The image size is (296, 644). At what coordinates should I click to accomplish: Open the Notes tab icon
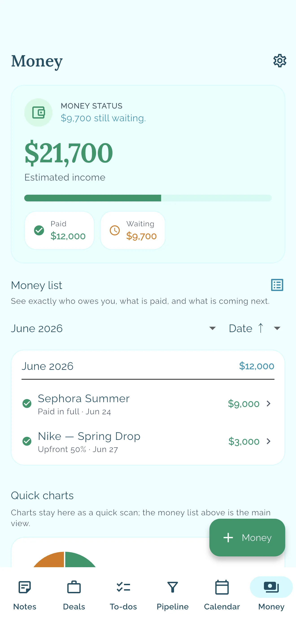point(25,587)
